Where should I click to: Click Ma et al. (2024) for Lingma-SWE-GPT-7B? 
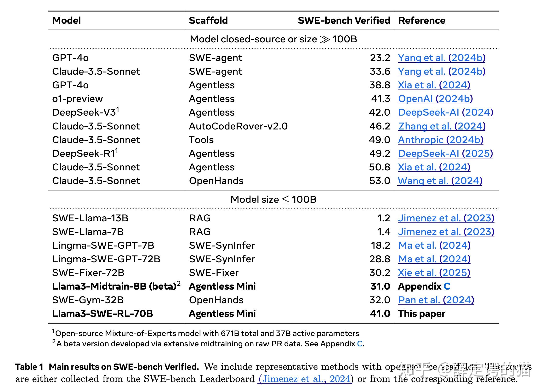[x=434, y=246]
